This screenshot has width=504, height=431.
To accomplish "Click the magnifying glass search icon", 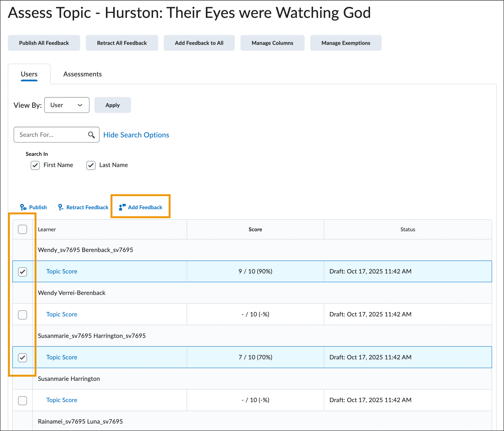I will coord(92,135).
